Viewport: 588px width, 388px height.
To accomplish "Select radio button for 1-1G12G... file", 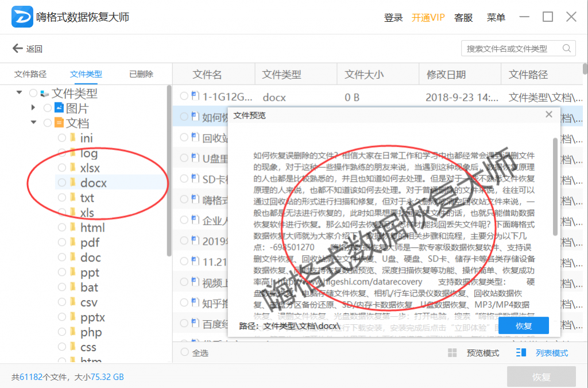I will click(184, 96).
